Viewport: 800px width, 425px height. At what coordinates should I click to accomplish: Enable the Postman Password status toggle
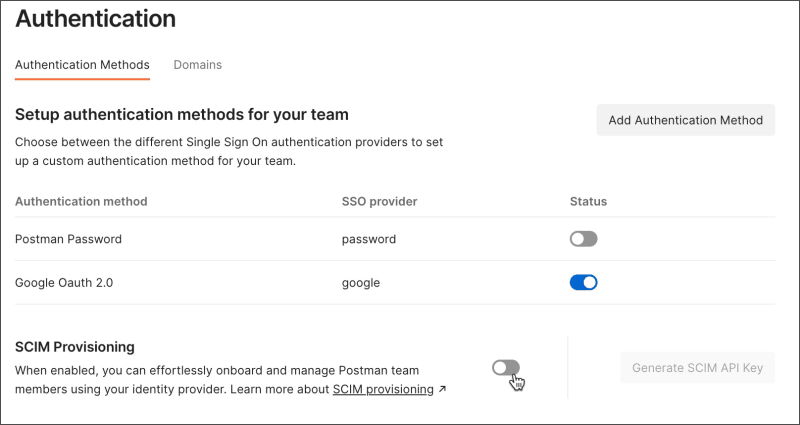tap(583, 239)
